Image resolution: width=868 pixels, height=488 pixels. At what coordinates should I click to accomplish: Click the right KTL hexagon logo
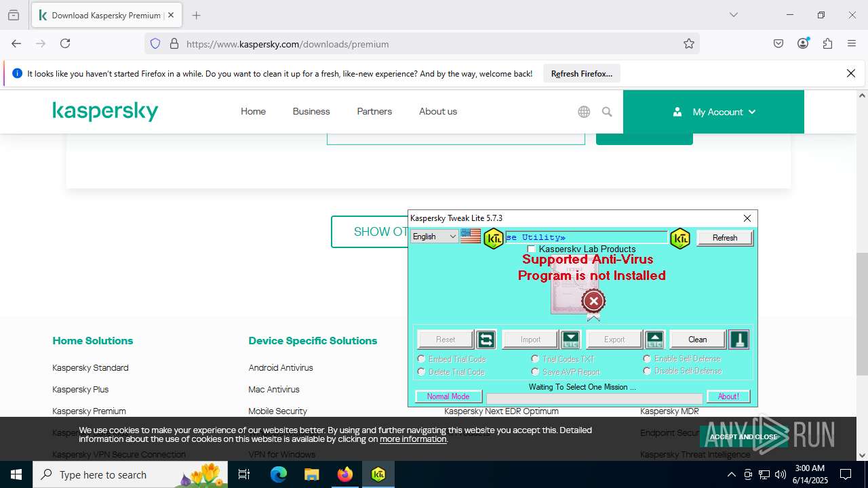click(x=679, y=238)
